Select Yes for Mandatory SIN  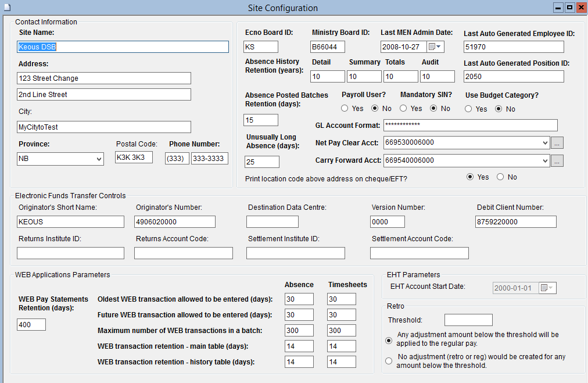403,109
